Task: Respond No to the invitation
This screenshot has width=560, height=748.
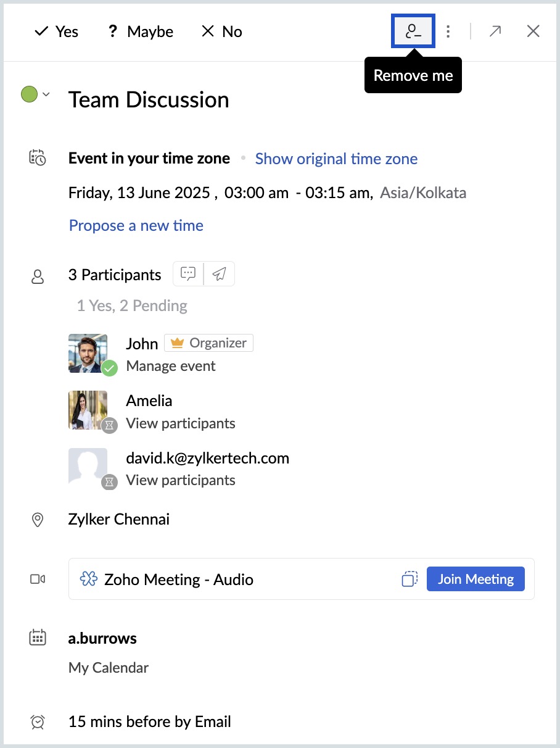Action: coord(222,31)
